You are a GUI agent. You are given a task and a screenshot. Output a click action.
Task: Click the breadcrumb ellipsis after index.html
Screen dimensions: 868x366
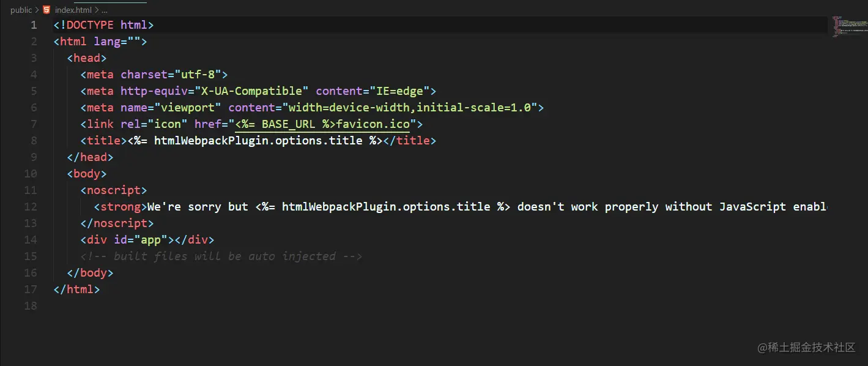[x=104, y=10]
